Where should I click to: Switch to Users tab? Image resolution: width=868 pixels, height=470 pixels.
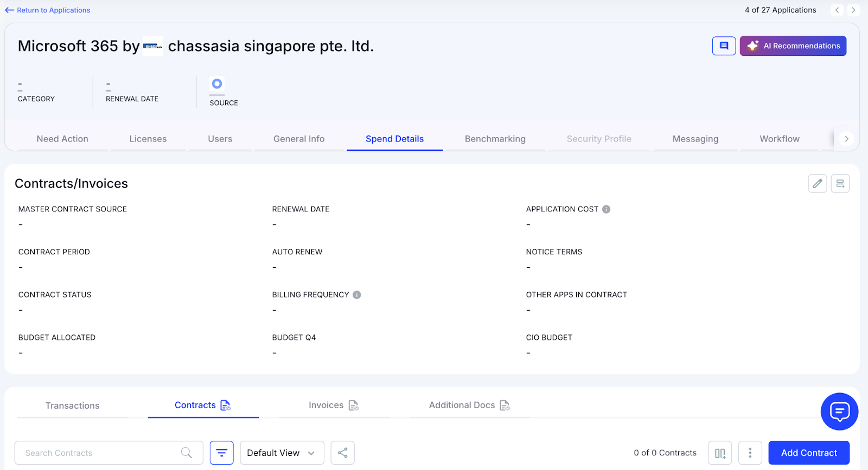point(220,139)
